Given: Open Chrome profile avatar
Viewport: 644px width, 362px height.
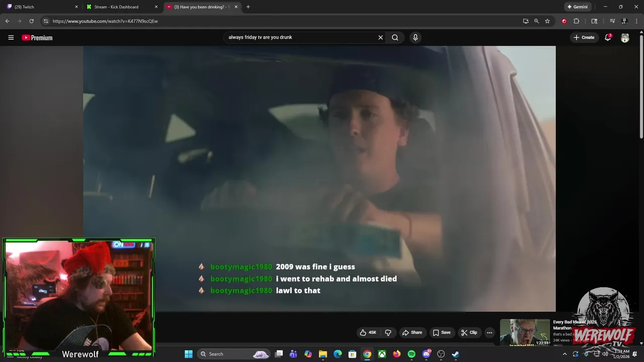Looking at the screenshot, I should pyautogui.click(x=624, y=21).
